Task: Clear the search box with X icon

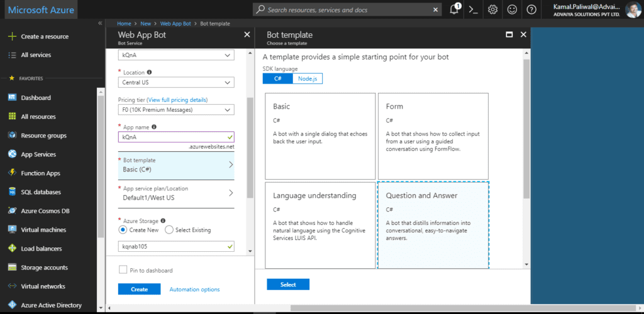Action: click(x=435, y=10)
